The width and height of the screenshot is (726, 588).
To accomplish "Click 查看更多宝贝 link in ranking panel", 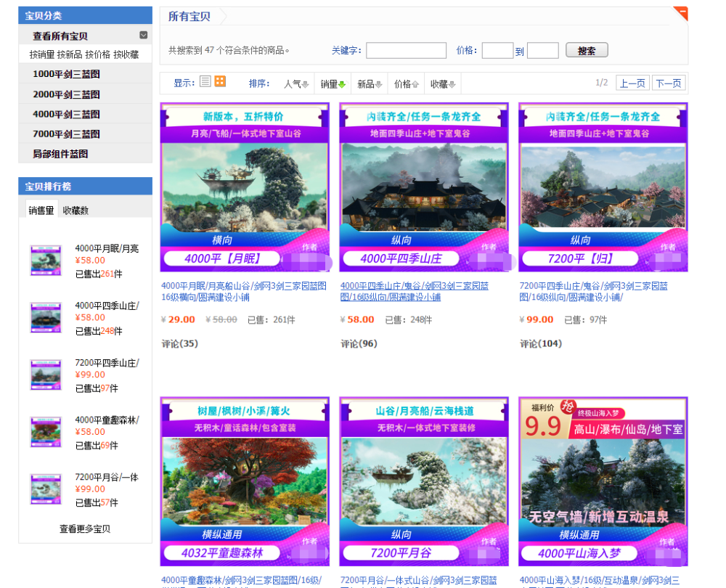I will click(x=85, y=528).
